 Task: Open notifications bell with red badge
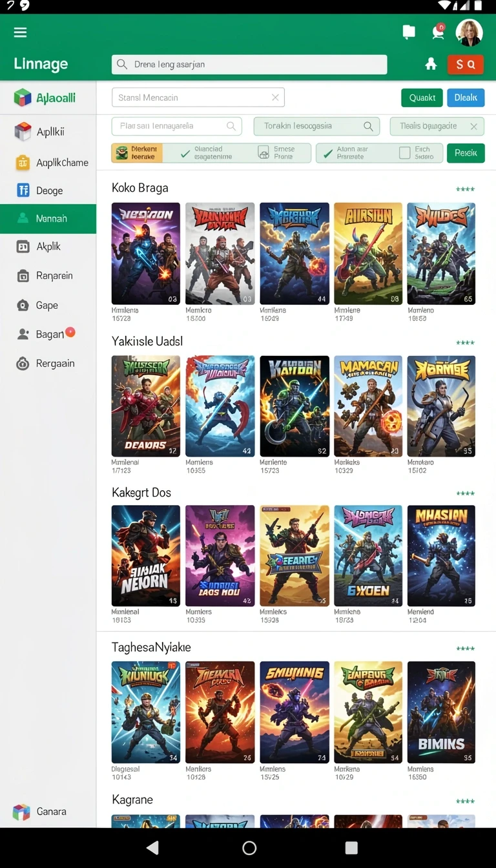point(439,32)
